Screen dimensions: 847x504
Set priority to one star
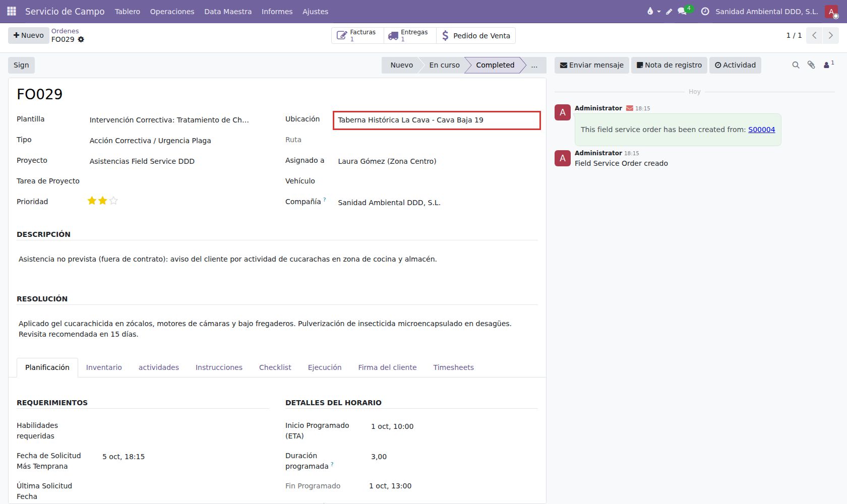click(92, 201)
